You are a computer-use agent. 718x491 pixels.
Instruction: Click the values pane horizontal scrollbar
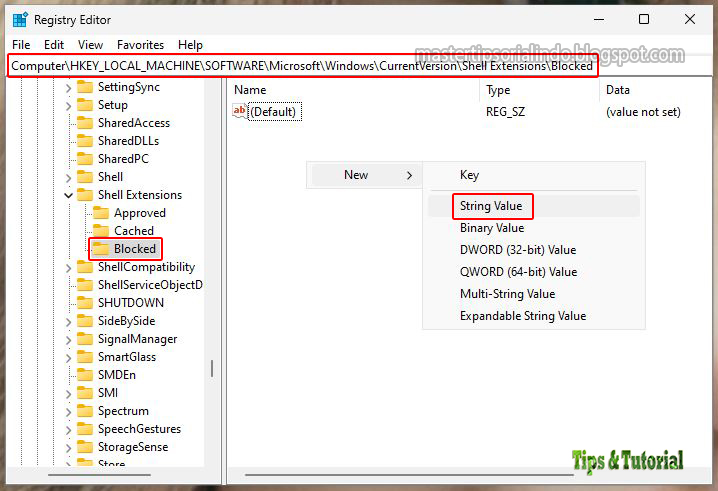click(x=409, y=475)
